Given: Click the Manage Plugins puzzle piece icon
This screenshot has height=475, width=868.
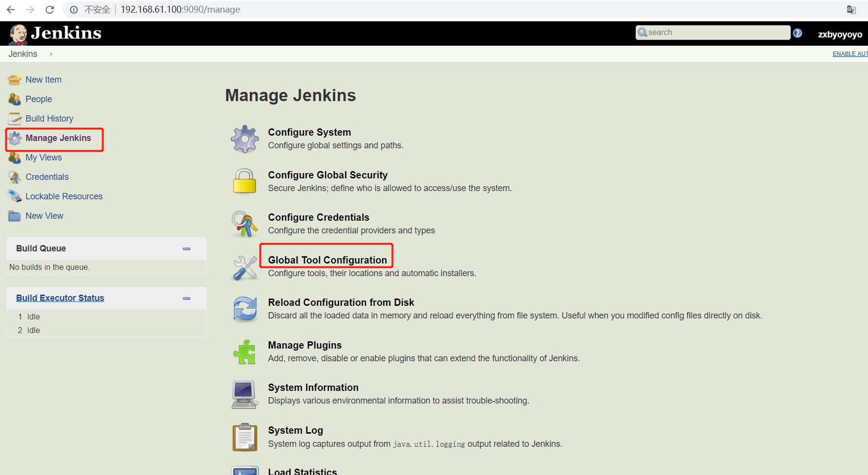Looking at the screenshot, I should (244, 352).
